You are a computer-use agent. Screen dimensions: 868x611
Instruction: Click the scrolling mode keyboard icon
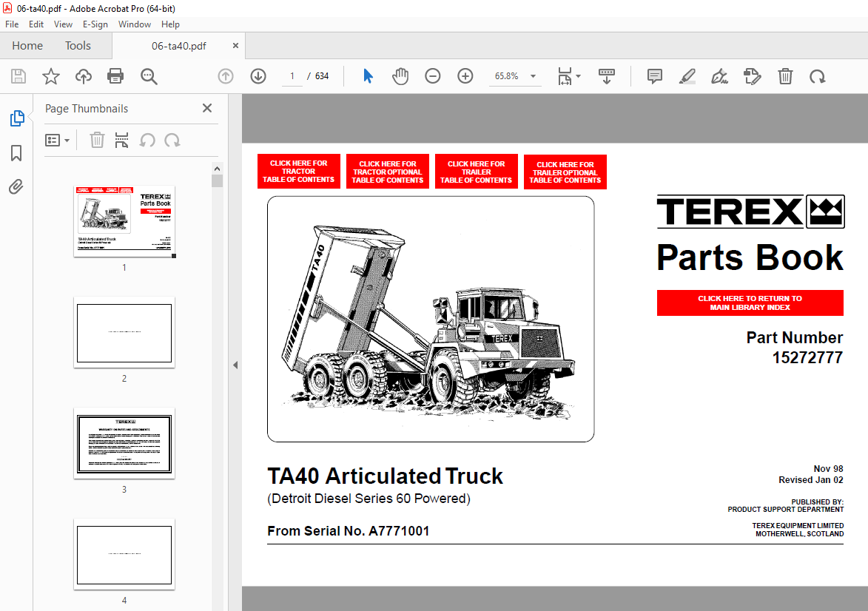(x=607, y=76)
